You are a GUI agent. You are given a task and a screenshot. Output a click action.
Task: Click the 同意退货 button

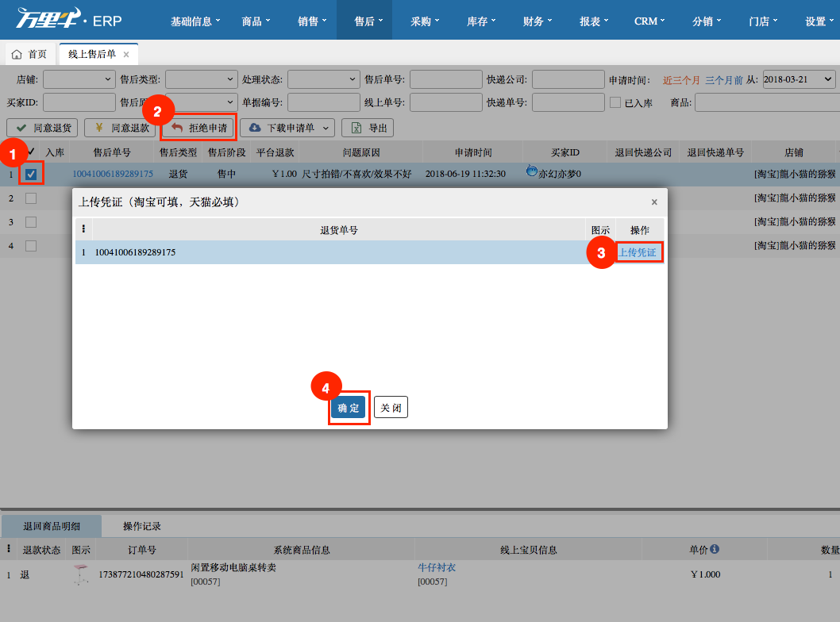[42, 128]
